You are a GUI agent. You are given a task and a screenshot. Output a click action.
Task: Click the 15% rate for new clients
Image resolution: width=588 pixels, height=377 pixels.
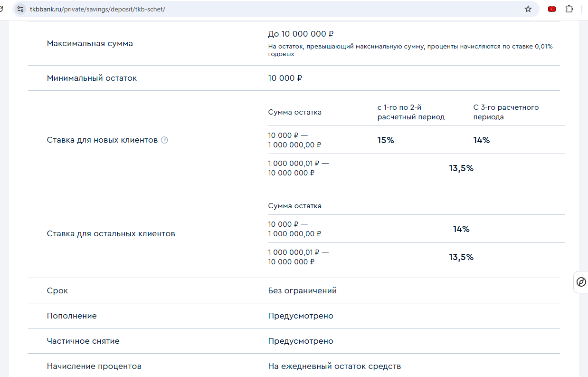tap(386, 140)
